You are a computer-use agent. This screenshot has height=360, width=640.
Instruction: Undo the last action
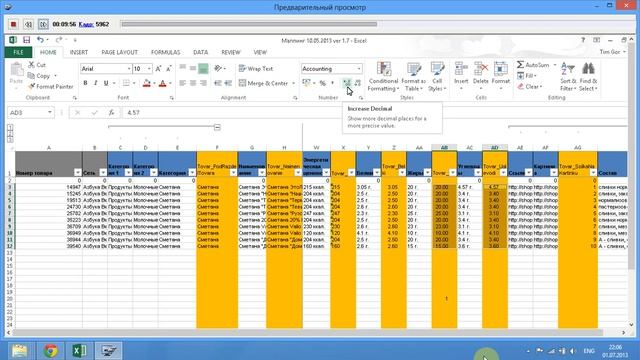[40, 40]
